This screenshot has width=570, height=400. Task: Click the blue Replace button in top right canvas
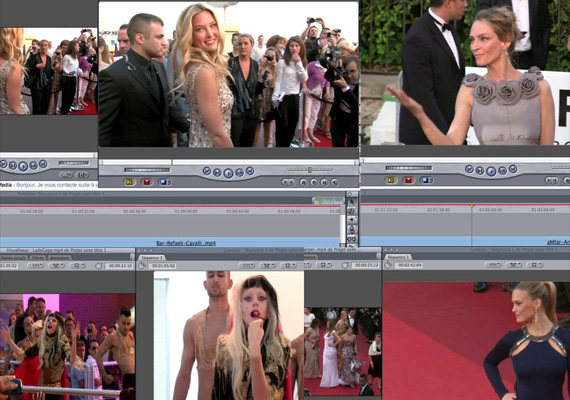426,180
